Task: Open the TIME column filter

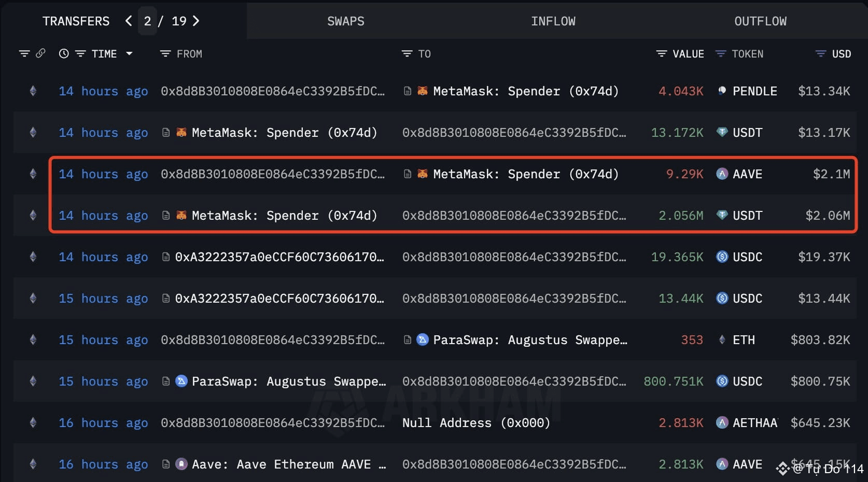Action: 80,53
